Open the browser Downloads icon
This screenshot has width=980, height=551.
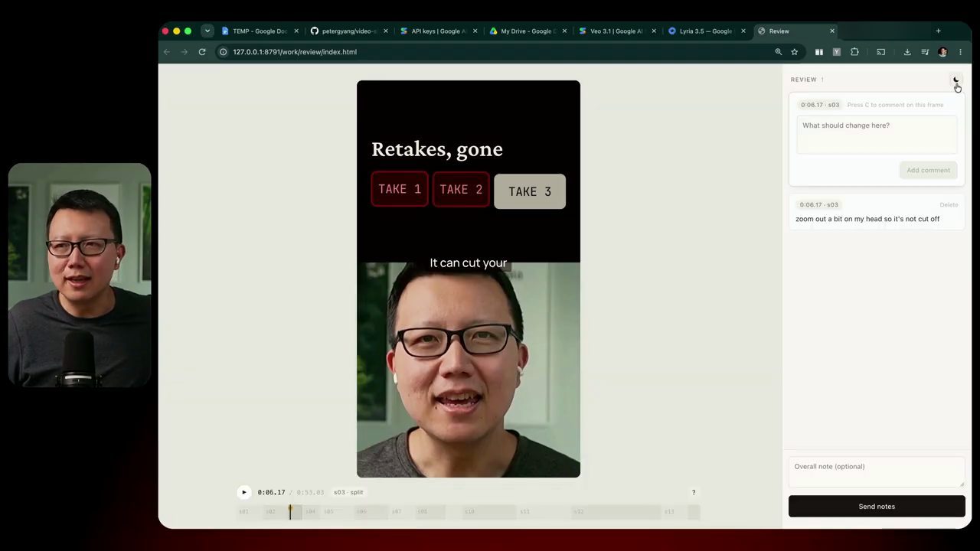point(907,52)
